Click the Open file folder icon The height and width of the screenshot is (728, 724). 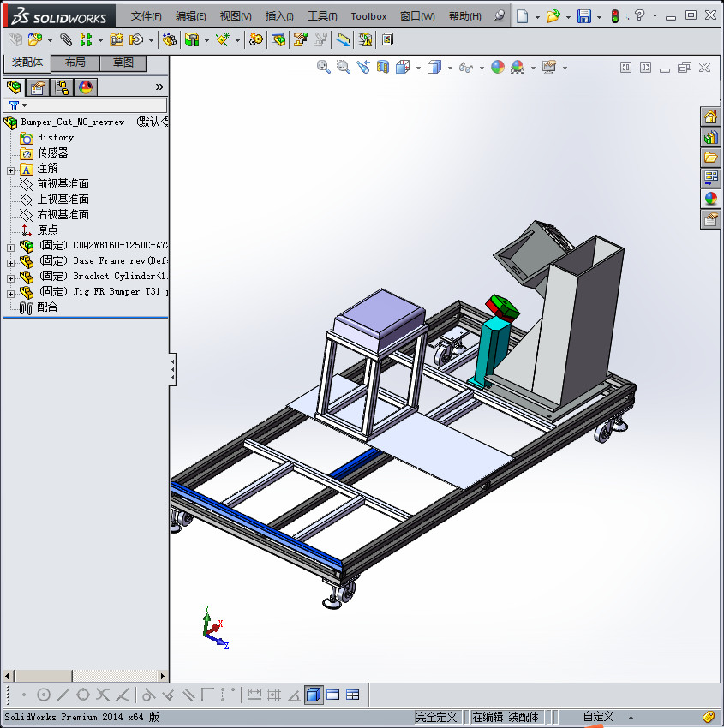tap(553, 16)
